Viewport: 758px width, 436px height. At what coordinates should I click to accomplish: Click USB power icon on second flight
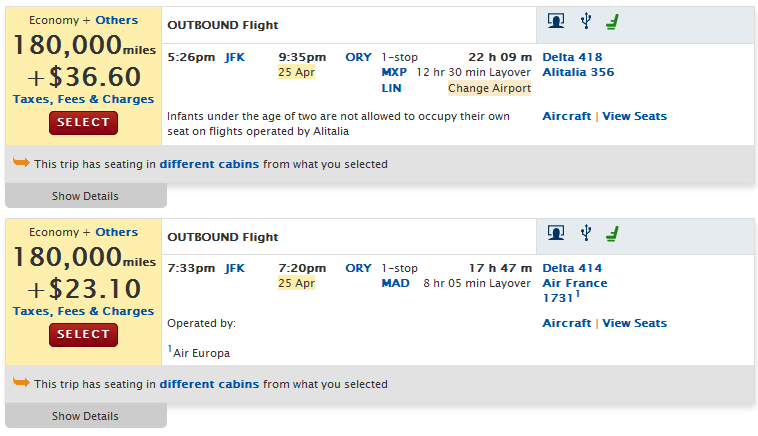tap(586, 233)
